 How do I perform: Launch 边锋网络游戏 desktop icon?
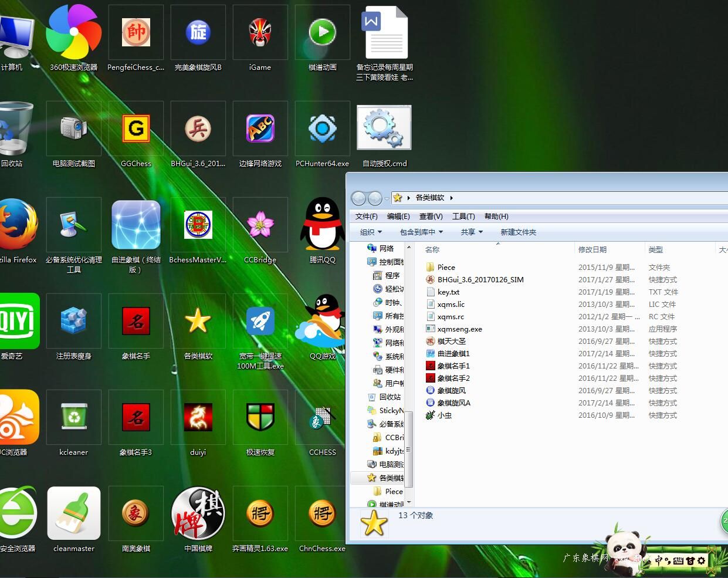(260, 135)
